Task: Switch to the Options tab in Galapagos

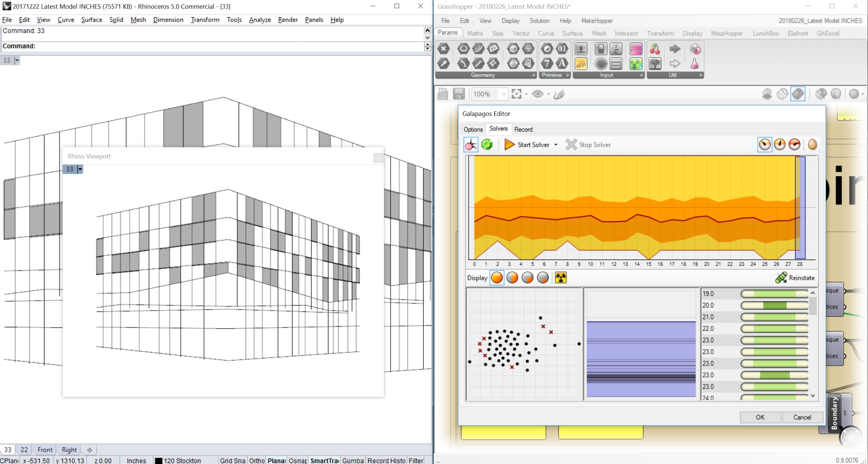Action: tap(473, 130)
